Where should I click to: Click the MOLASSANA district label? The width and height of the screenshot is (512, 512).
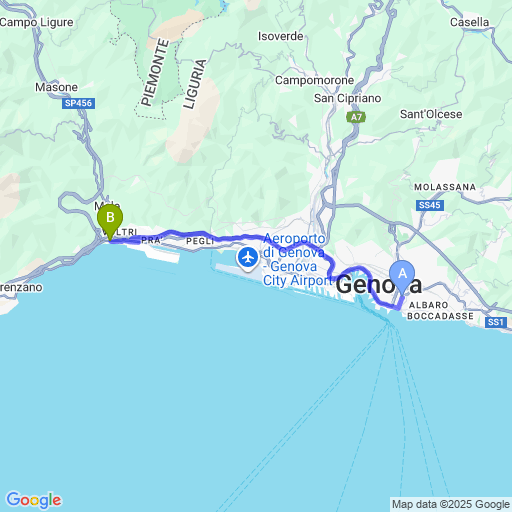click(445, 187)
